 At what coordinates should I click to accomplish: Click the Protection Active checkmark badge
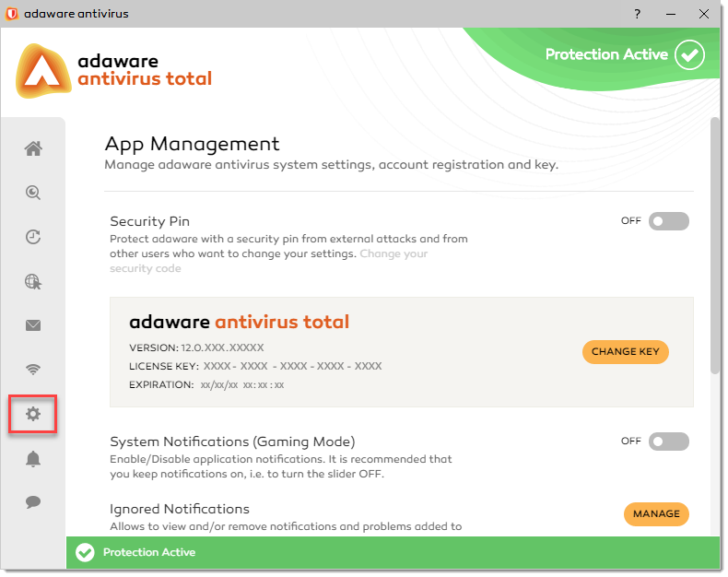coord(689,54)
